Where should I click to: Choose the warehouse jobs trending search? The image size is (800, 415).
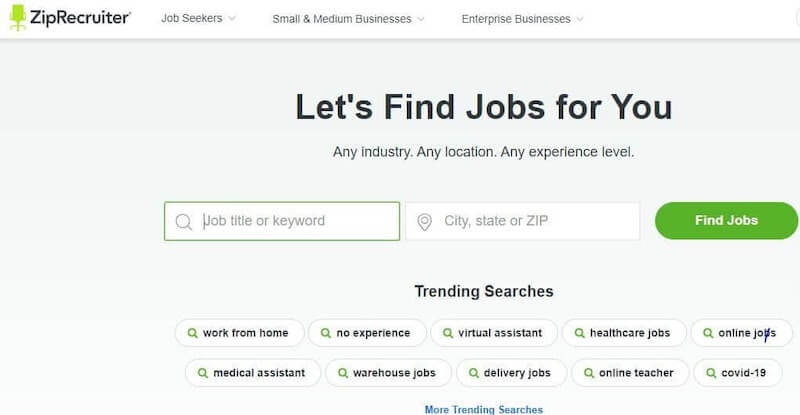(388, 373)
